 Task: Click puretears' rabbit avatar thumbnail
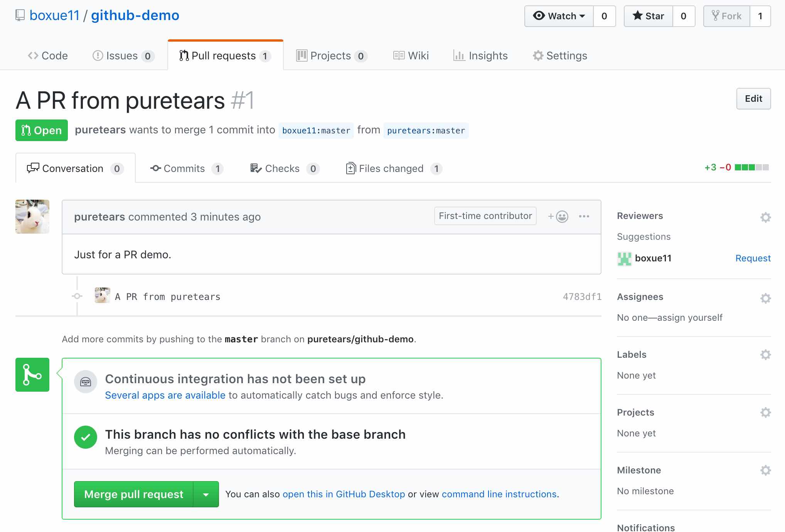32,217
